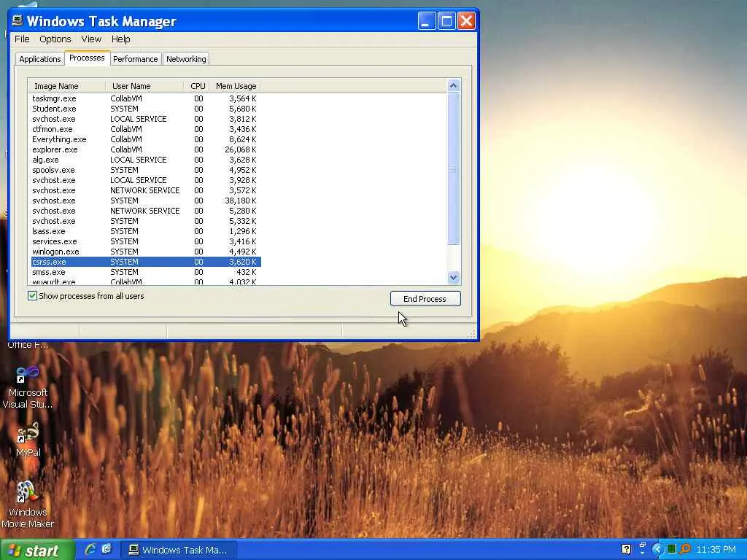Select the taskmgr.exe process row
This screenshot has width=747, height=560.
pos(145,98)
